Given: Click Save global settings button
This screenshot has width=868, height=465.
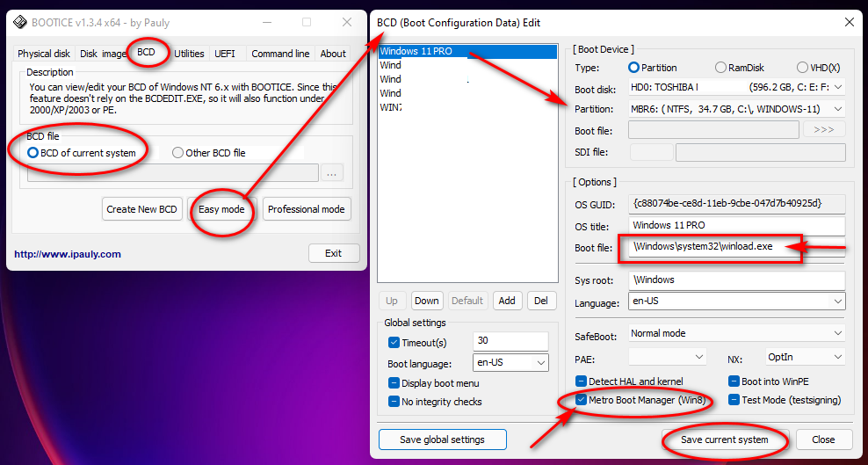Looking at the screenshot, I should coord(442,440).
